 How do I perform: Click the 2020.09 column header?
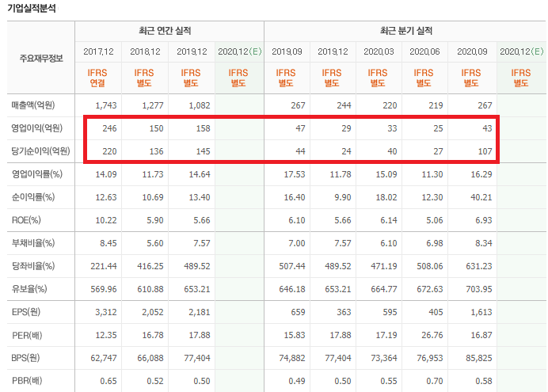point(472,51)
